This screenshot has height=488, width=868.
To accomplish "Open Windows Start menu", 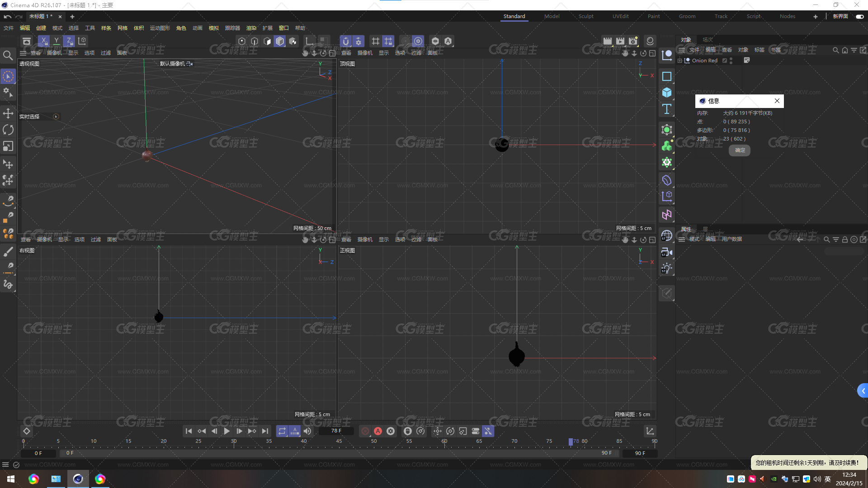I will tap(11, 479).
